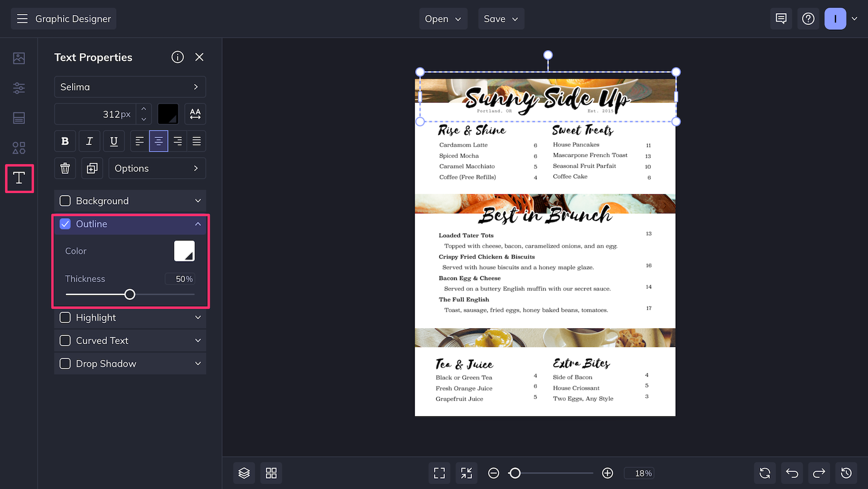This screenshot has height=489, width=868.
Task: Open the Layers panel at the bottom
Action: click(244, 473)
